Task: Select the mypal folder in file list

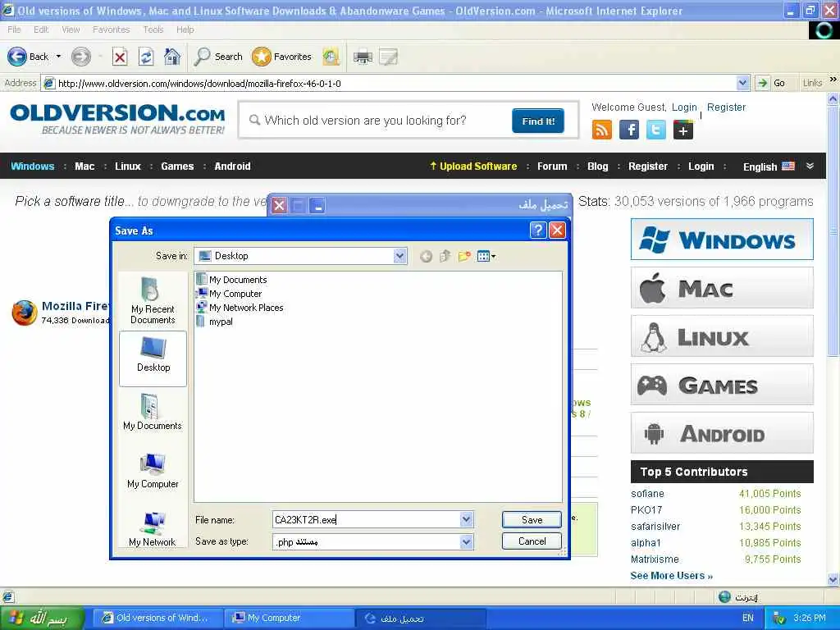Action: tap(214, 322)
